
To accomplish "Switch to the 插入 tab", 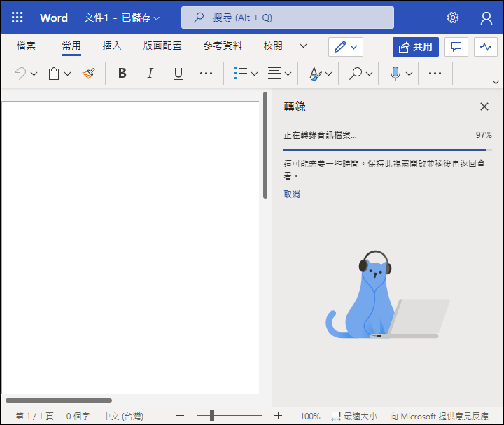I will 112,46.
